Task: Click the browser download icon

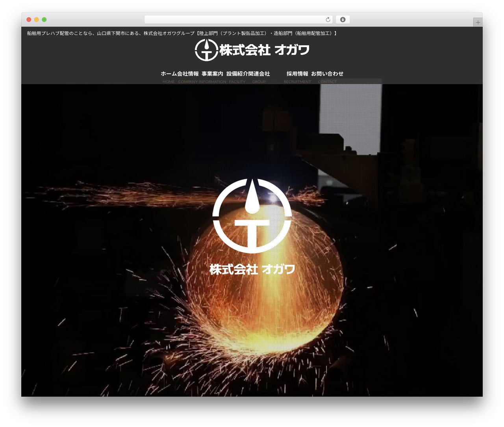Action: click(x=343, y=20)
